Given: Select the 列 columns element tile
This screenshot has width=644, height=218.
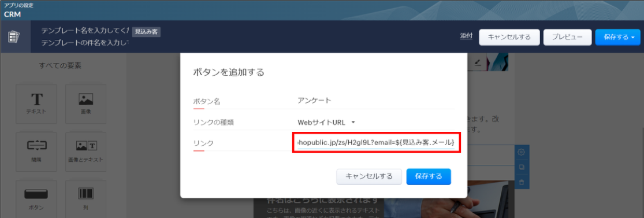Looking at the screenshot, I should point(86,199).
